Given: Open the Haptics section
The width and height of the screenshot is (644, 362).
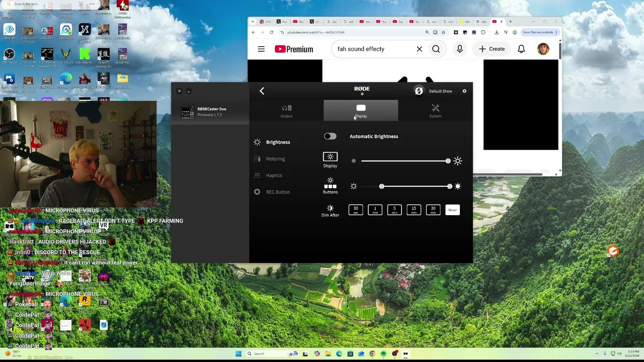Looking at the screenshot, I should (268, 175).
